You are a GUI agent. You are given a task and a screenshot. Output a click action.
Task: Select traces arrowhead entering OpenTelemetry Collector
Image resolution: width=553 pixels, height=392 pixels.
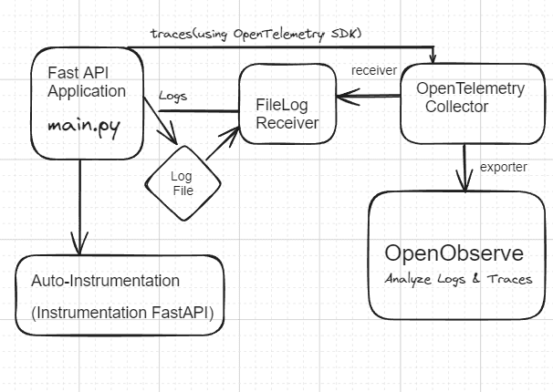(x=433, y=57)
